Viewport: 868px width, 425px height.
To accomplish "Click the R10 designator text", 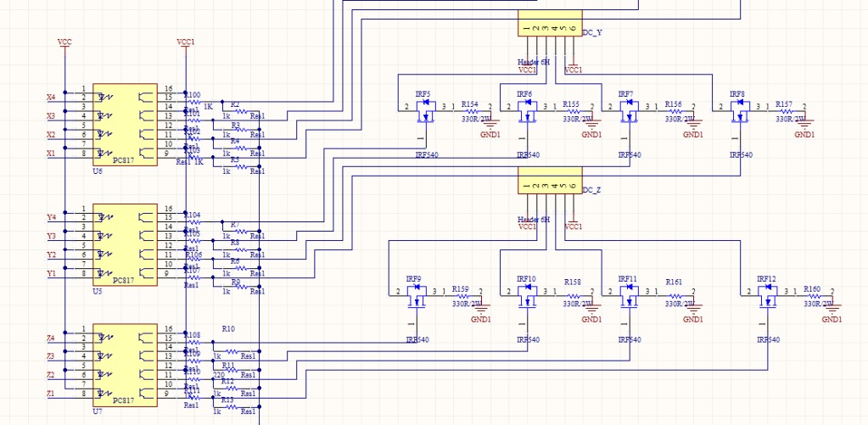I will tap(228, 328).
